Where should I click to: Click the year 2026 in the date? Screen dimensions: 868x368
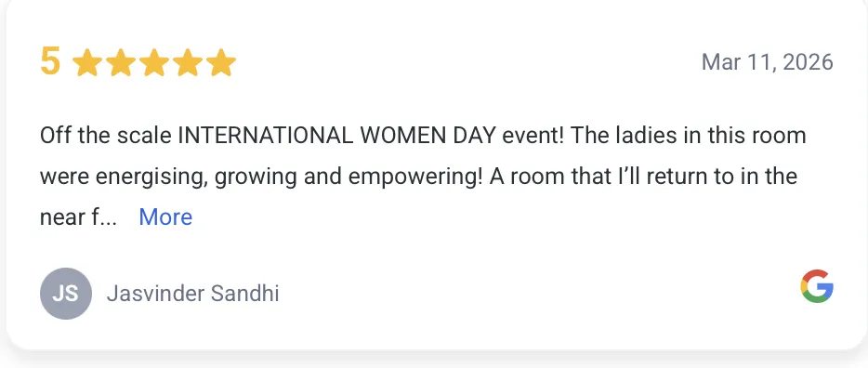808,62
